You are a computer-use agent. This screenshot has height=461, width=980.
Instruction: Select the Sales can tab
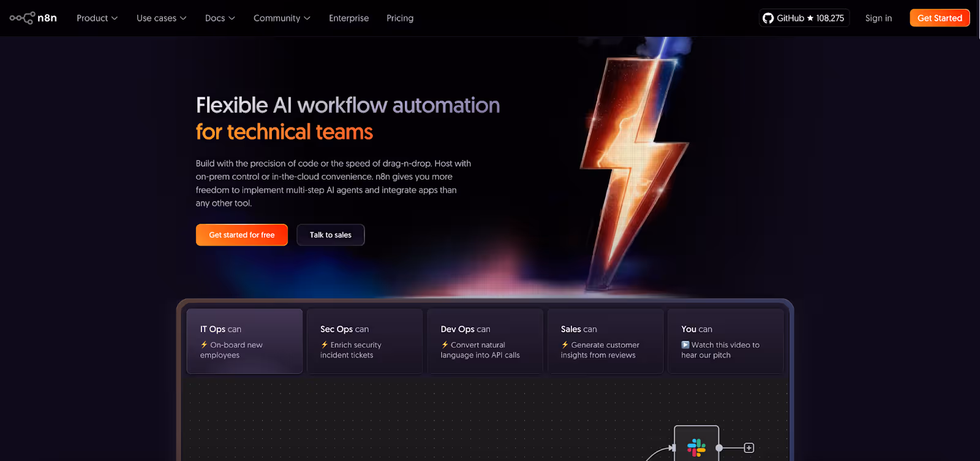[x=605, y=341]
